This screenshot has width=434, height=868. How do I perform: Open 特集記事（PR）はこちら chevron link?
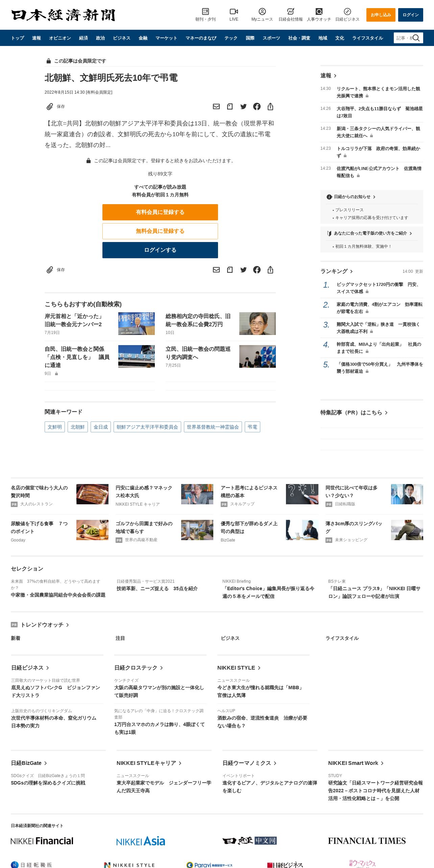pos(354,412)
